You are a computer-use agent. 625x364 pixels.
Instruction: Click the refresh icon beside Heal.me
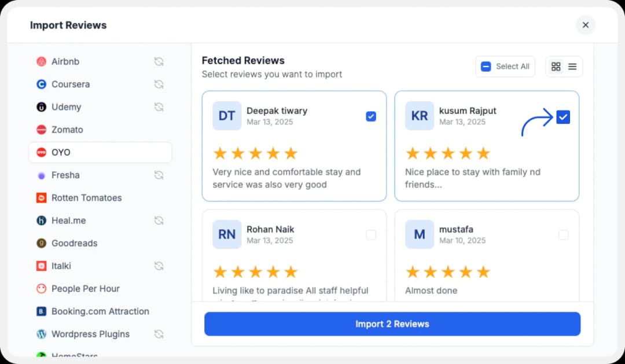click(x=159, y=220)
